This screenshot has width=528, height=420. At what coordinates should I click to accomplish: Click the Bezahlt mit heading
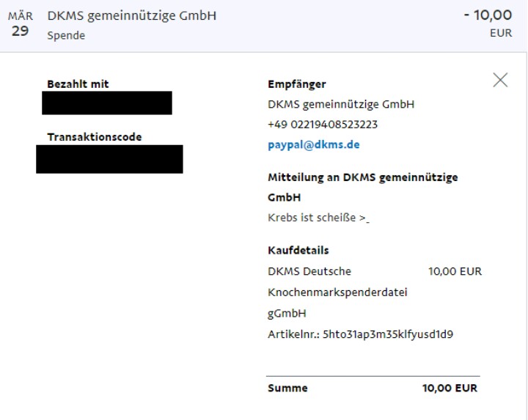(x=78, y=84)
